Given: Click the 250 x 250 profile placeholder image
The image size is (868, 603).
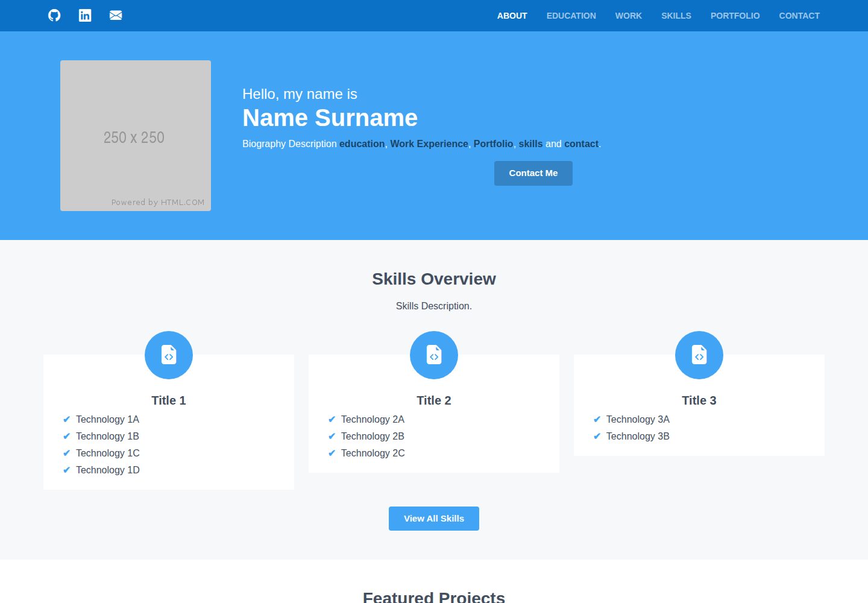Looking at the screenshot, I should click(x=136, y=136).
